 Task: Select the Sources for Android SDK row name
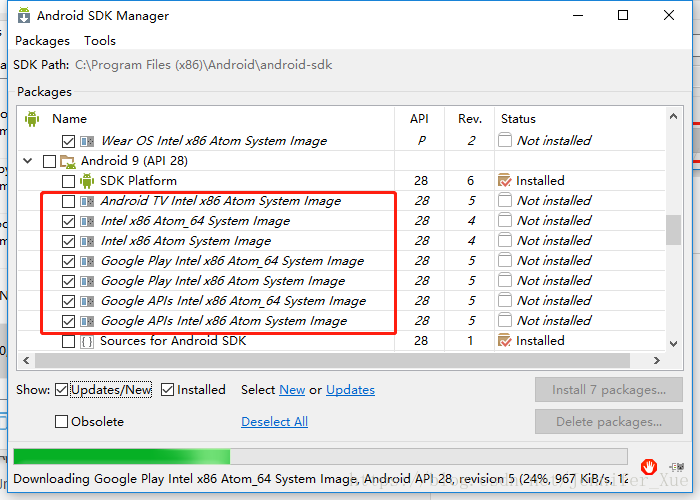click(x=173, y=341)
